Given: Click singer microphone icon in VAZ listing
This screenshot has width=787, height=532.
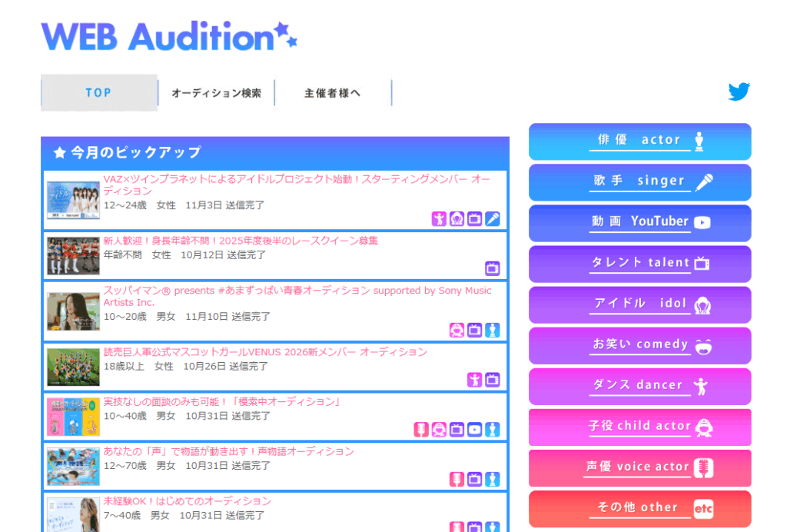Looking at the screenshot, I should 493,219.
